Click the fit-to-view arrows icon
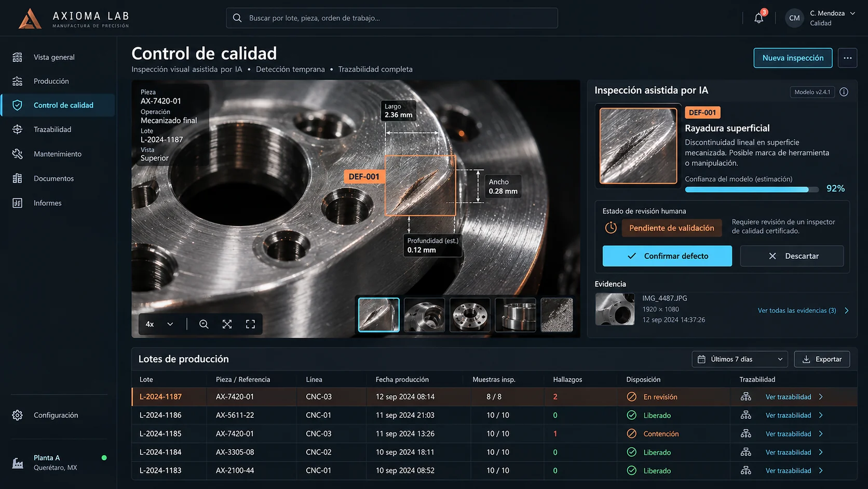Screen dimensions: 868x489 227,324
